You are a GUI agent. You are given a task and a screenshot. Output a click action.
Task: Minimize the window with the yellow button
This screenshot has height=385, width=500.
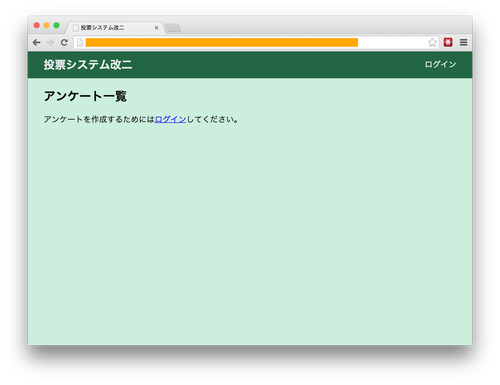tap(47, 25)
